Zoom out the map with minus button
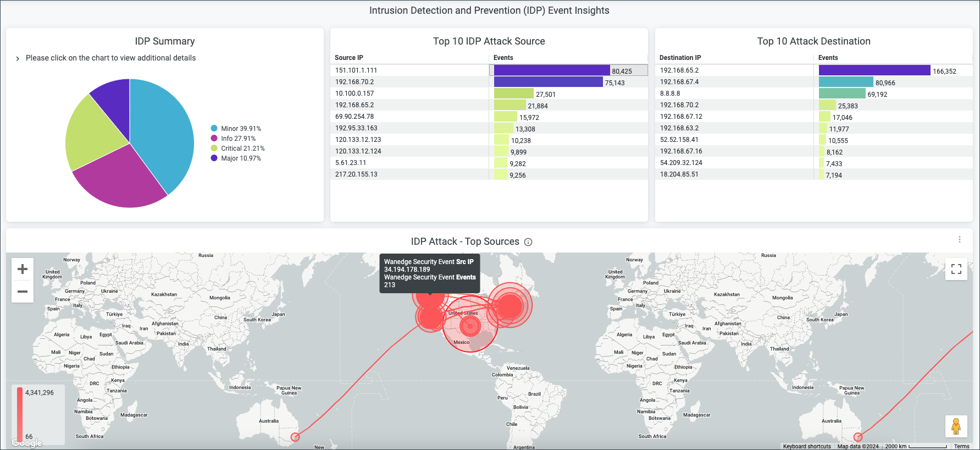 click(23, 292)
